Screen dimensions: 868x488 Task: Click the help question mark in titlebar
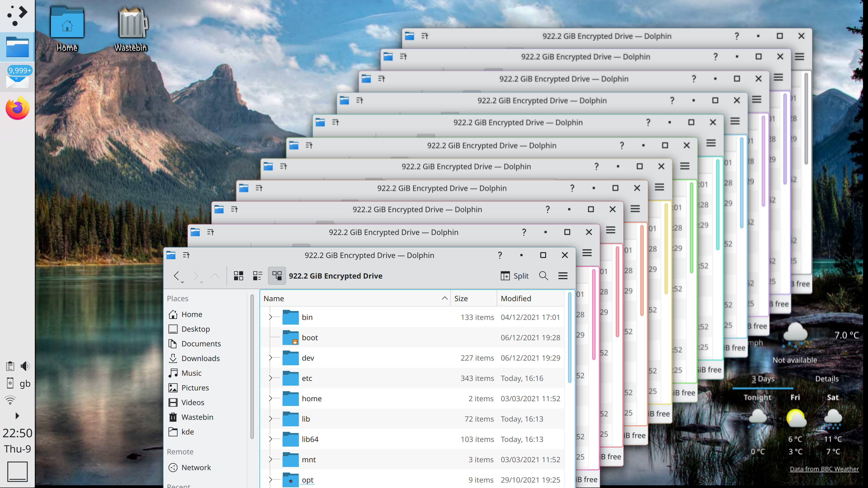pos(500,255)
